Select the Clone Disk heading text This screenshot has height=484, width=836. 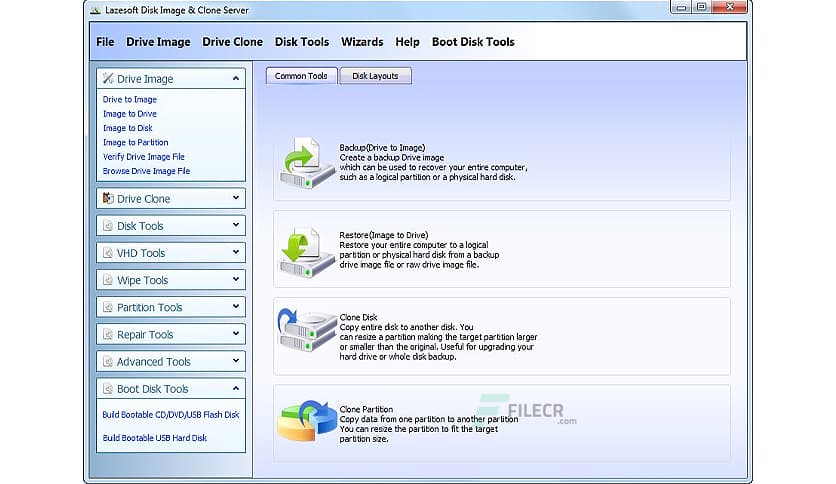click(358, 317)
